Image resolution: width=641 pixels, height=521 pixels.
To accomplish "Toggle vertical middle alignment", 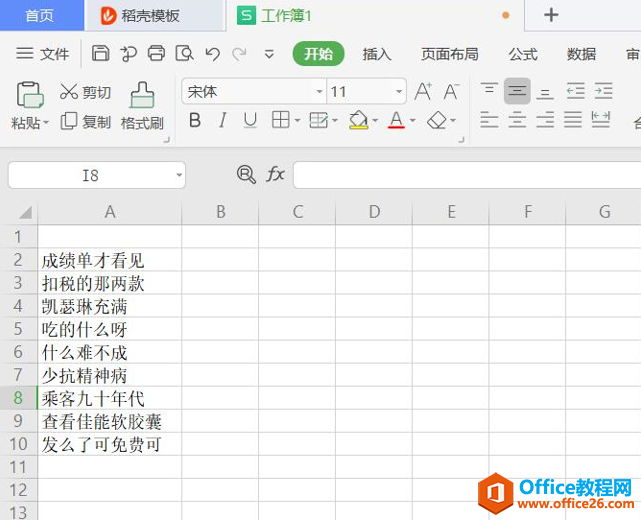I will click(517, 90).
